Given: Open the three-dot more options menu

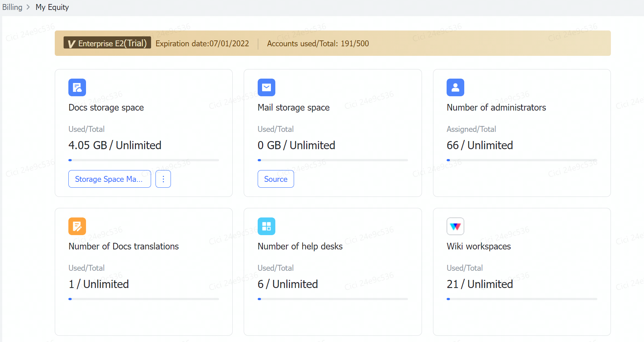Looking at the screenshot, I should (x=163, y=179).
